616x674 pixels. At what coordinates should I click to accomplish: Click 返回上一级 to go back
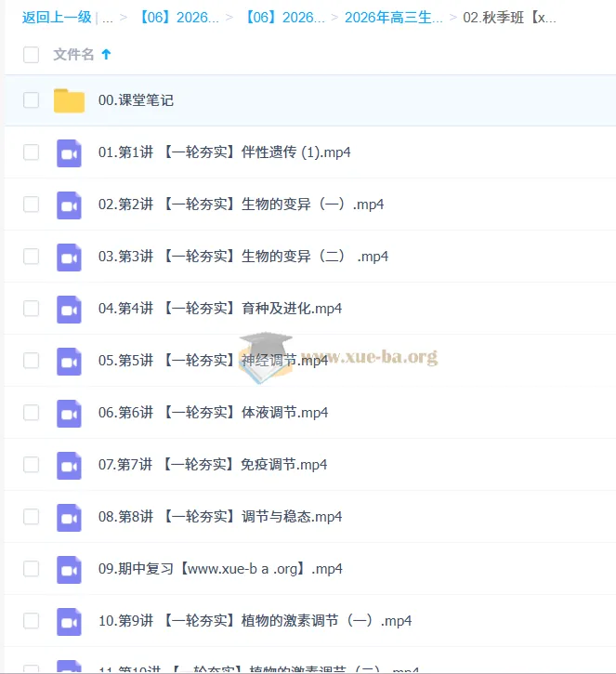tap(57, 17)
